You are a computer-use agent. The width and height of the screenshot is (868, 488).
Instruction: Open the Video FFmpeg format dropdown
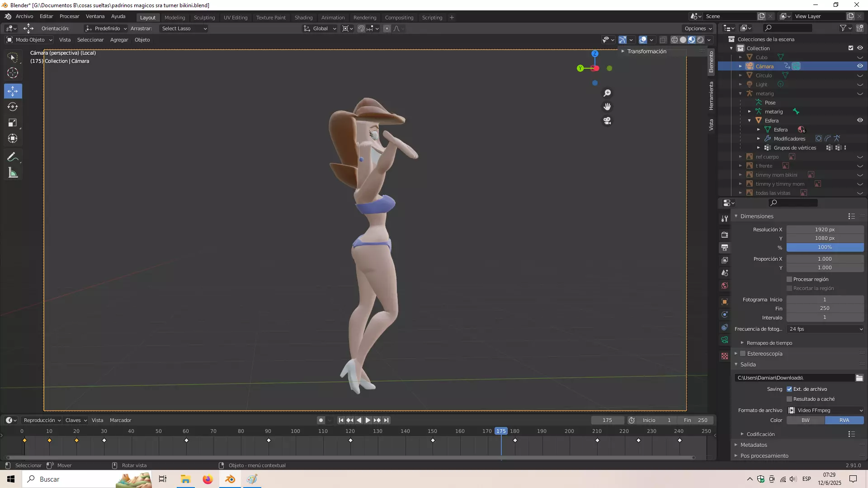[x=825, y=410]
